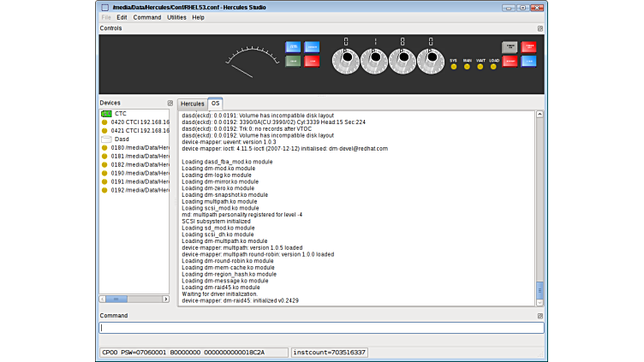
Task: Click the gray Power On button
Action: [x=510, y=47]
